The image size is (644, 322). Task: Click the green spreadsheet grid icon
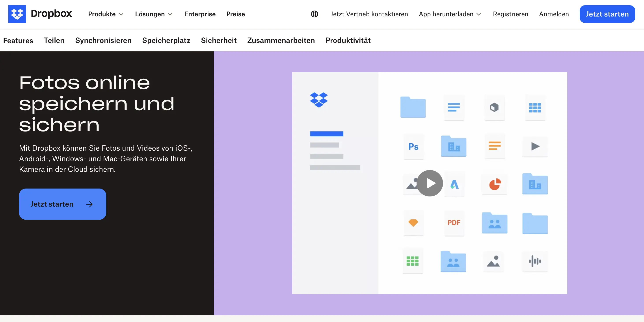click(413, 261)
